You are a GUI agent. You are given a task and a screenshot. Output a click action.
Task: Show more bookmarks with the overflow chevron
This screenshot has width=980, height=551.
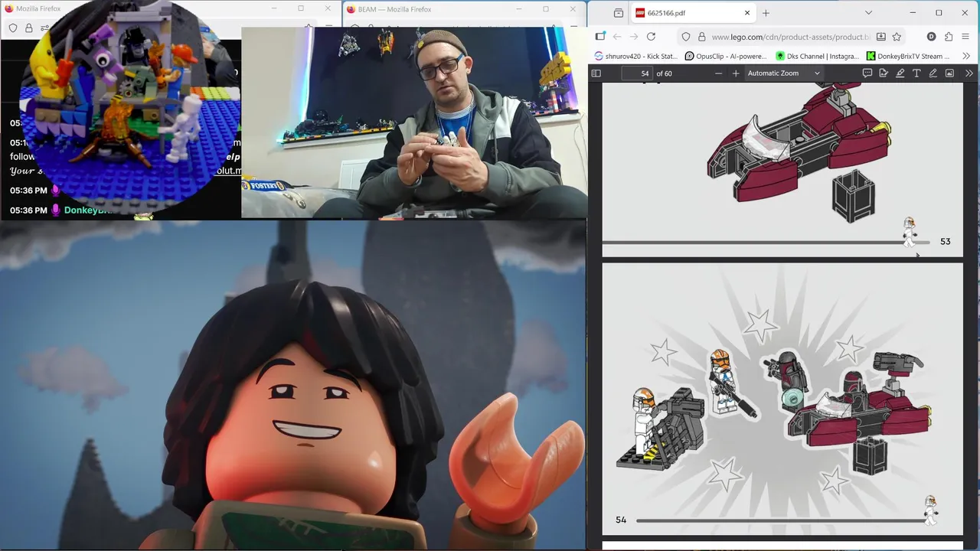[x=966, y=56]
